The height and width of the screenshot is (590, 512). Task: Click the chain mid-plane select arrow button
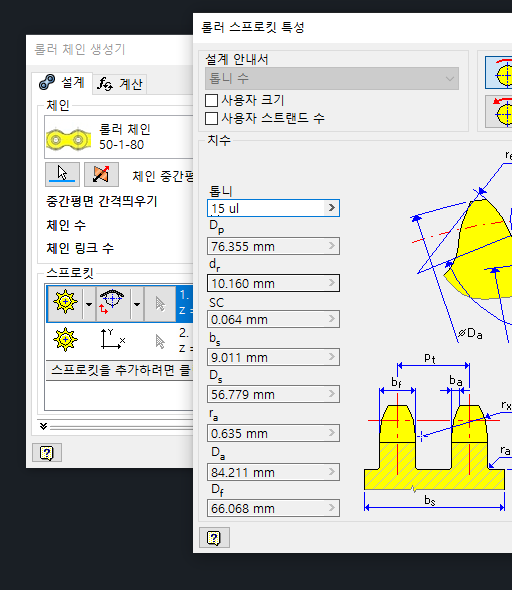pos(62,174)
